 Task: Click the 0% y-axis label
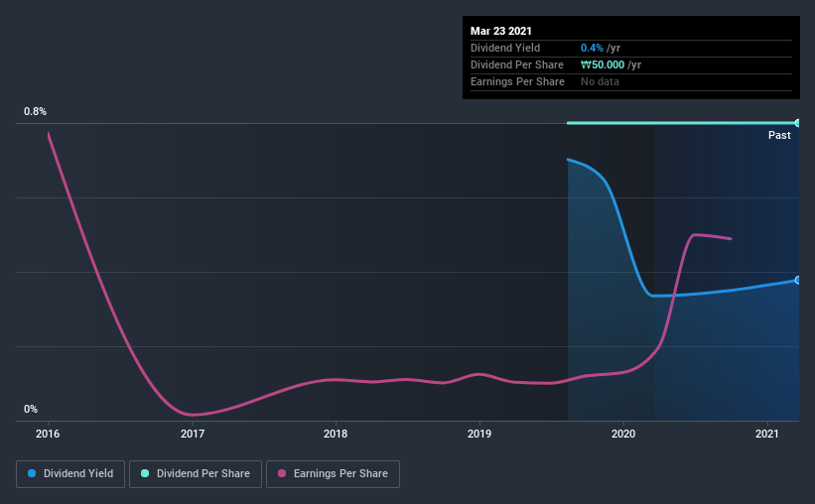[x=31, y=410]
